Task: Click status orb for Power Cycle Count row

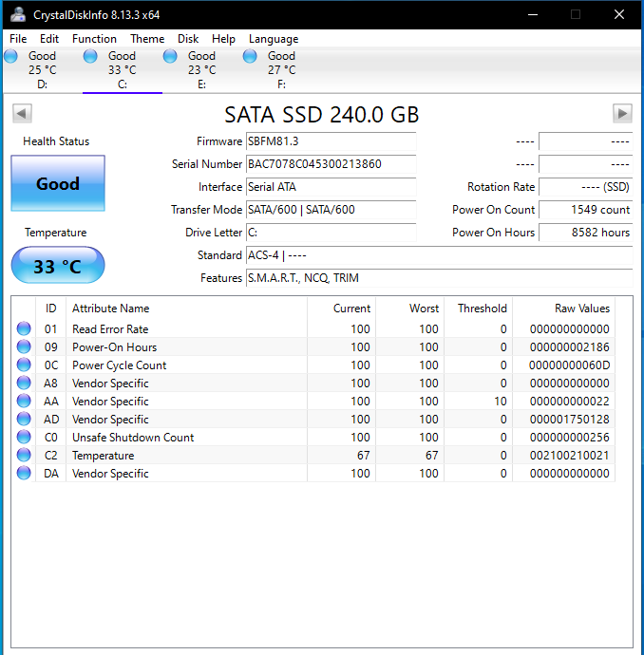Action: coord(24,365)
